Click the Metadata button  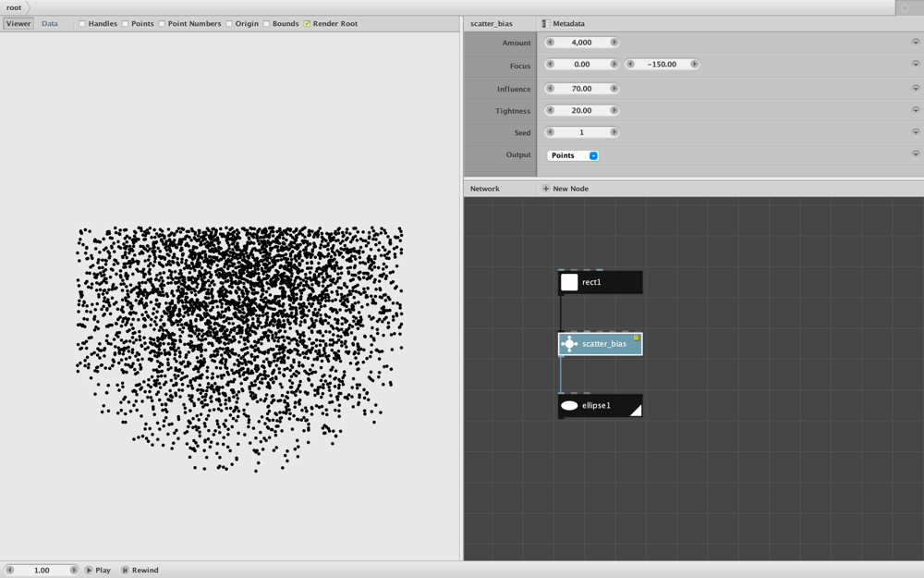point(564,24)
